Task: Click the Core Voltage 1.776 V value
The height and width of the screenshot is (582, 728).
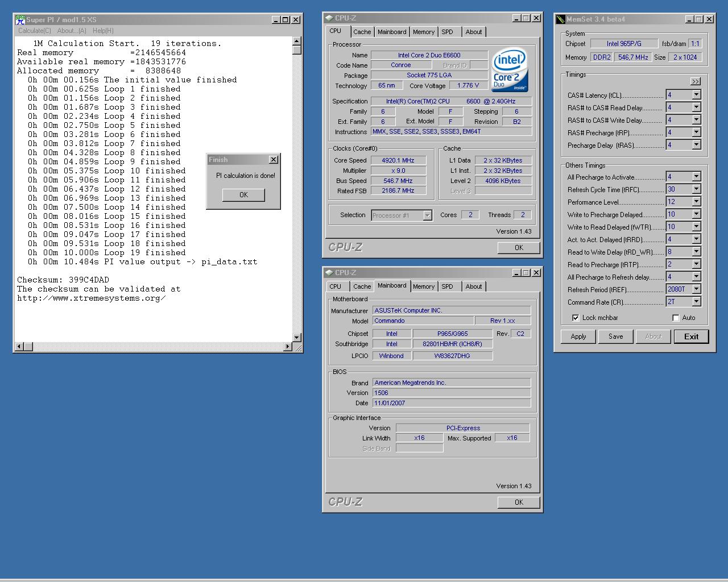Action: (468, 85)
